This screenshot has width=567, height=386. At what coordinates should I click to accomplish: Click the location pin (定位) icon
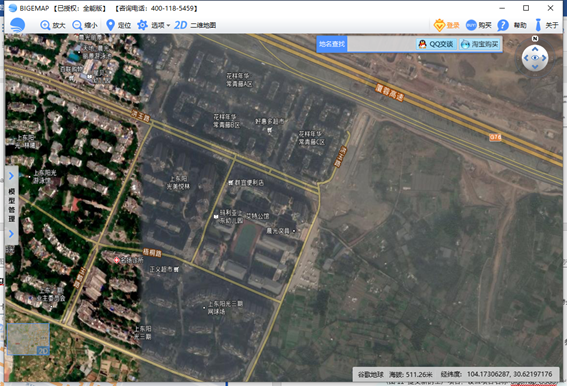click(110, 25)
